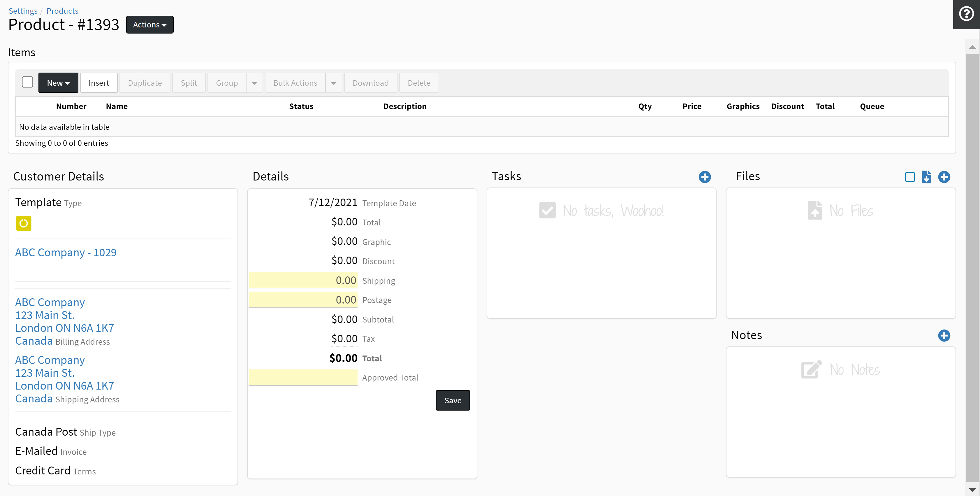Expand the Bulk Actions dropdown arrow
The width and height of the screenshot is (980, 496).
coord(334,83)
